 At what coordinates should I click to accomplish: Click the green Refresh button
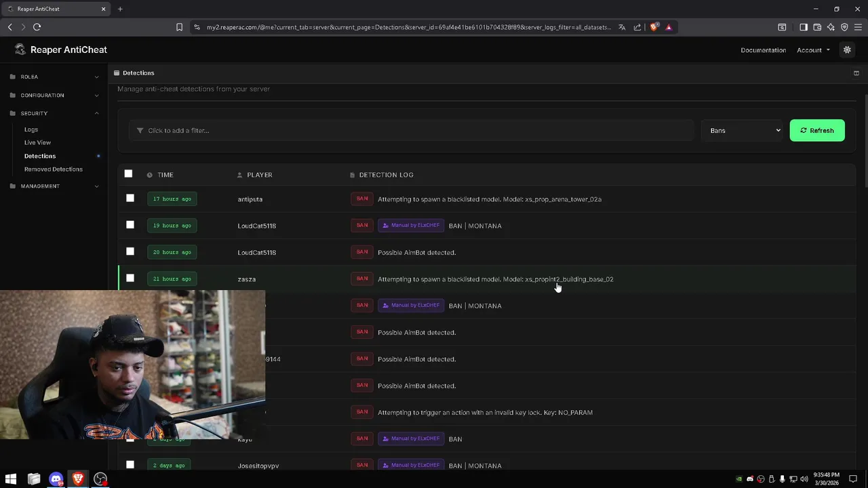coord(817,130)
